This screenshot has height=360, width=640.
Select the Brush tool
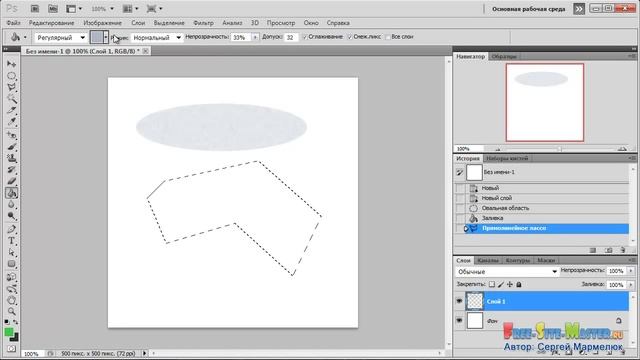(11, 147)
